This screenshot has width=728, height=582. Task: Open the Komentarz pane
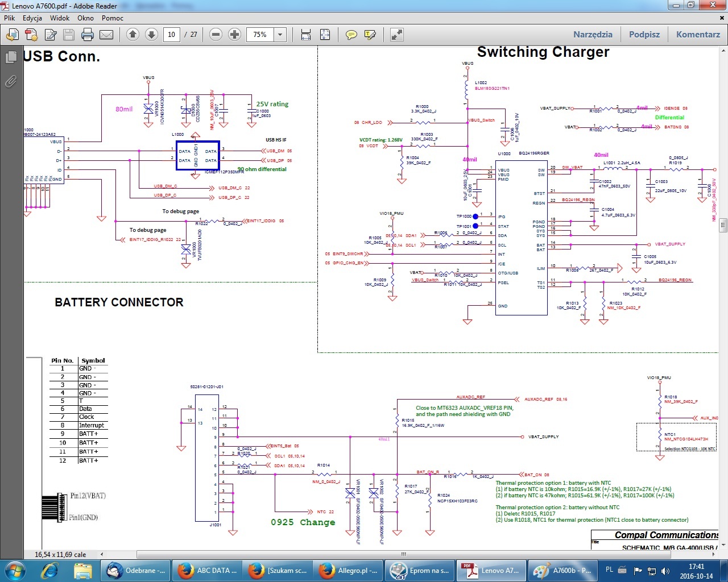(698, 35)
